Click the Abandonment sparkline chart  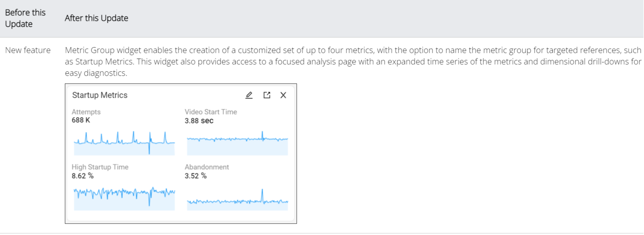[237, 200]
